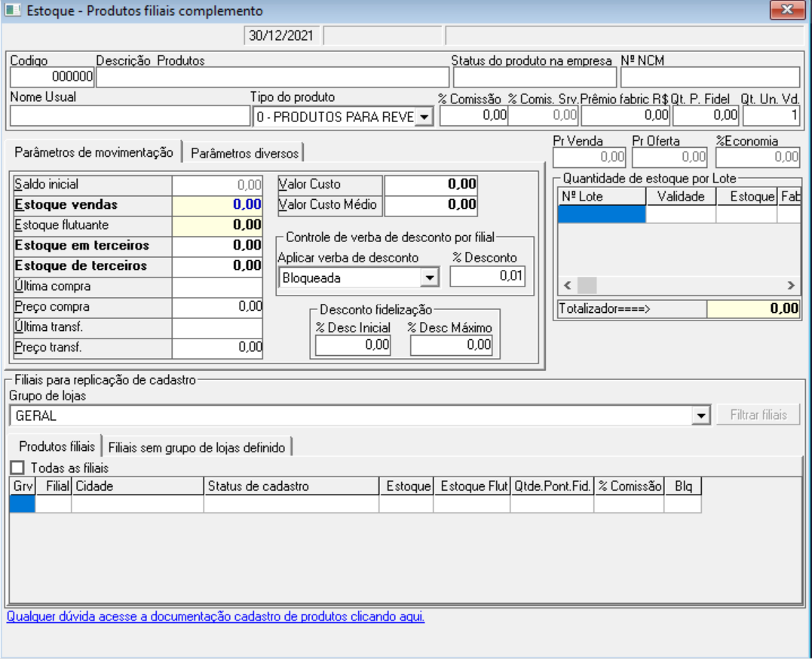Open the product documentation link
This screenshot has height=659, width=812.
(216, 616)
